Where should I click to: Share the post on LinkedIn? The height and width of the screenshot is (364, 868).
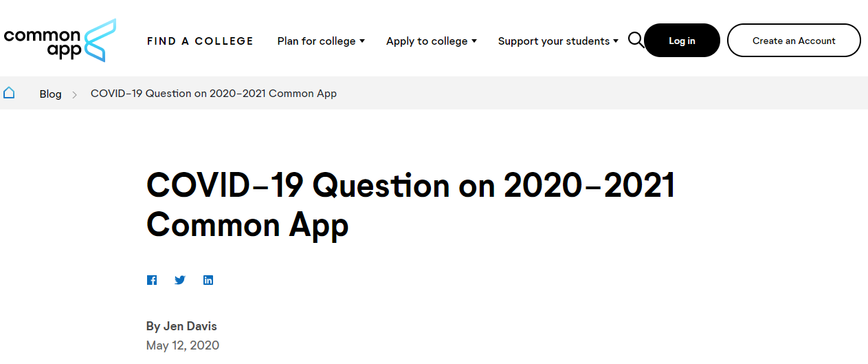tap(208, 280)
